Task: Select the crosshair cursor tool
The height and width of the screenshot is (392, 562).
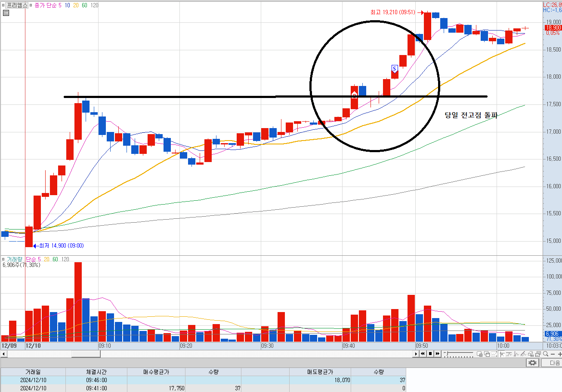Action: click(x=502, y=354)
